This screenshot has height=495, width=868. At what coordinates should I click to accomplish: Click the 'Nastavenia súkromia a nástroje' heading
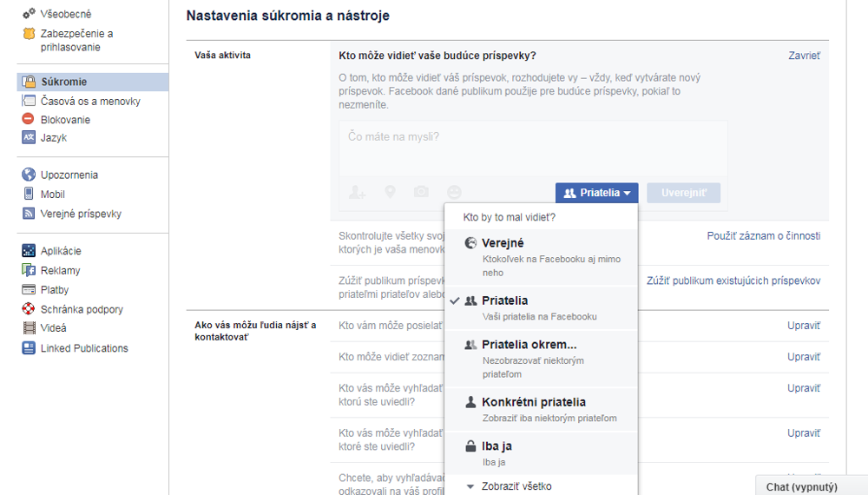pos(288,16)
